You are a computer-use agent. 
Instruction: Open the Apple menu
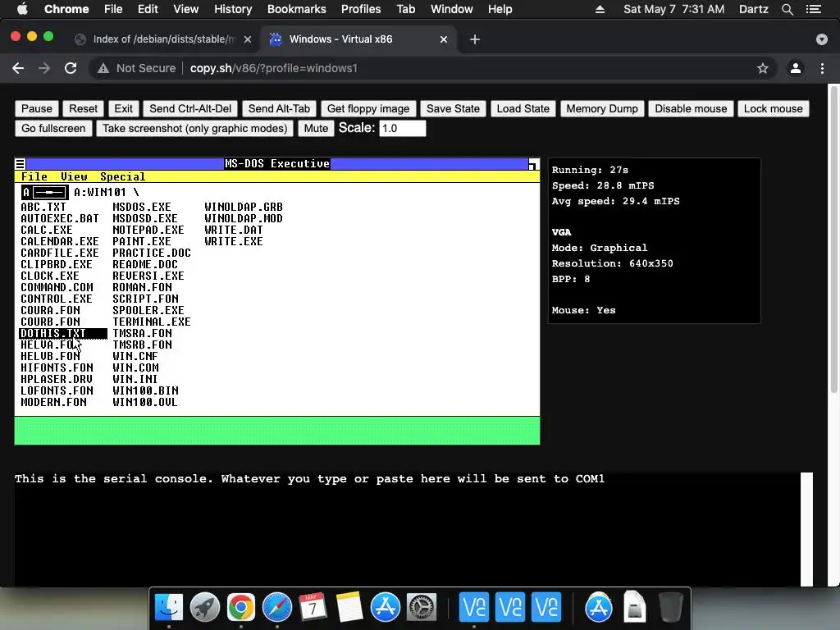(22, 9)
